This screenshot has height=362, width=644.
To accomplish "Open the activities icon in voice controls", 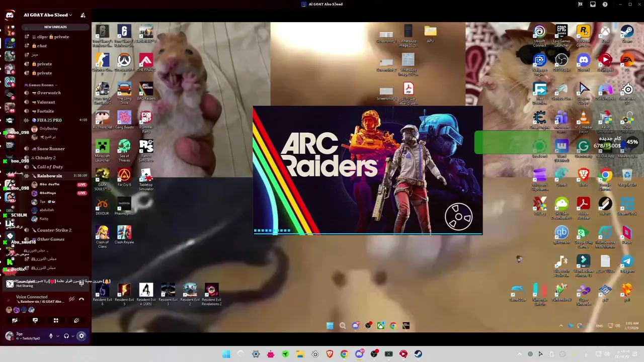I will click(56, 320).
